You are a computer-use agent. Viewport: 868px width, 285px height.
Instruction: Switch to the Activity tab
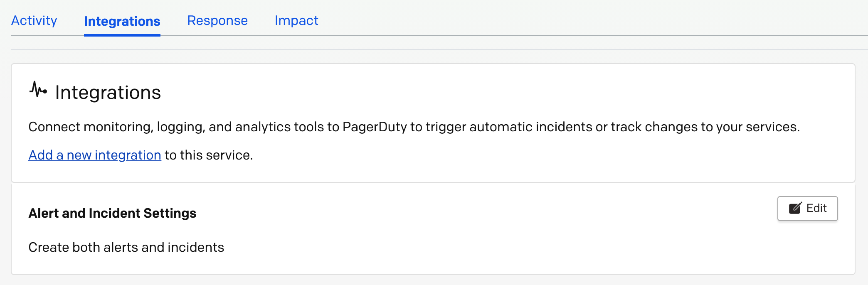tap(34, 20)
